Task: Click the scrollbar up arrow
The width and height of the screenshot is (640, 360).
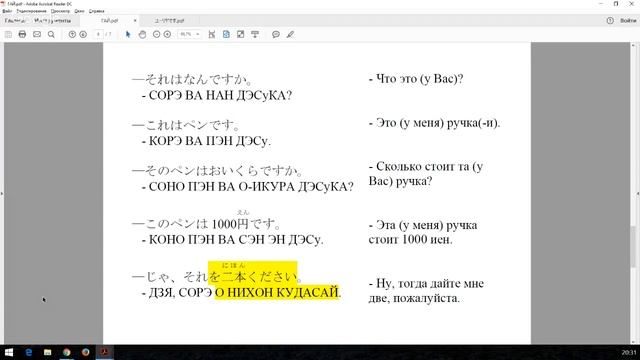Action: [633, 45]
